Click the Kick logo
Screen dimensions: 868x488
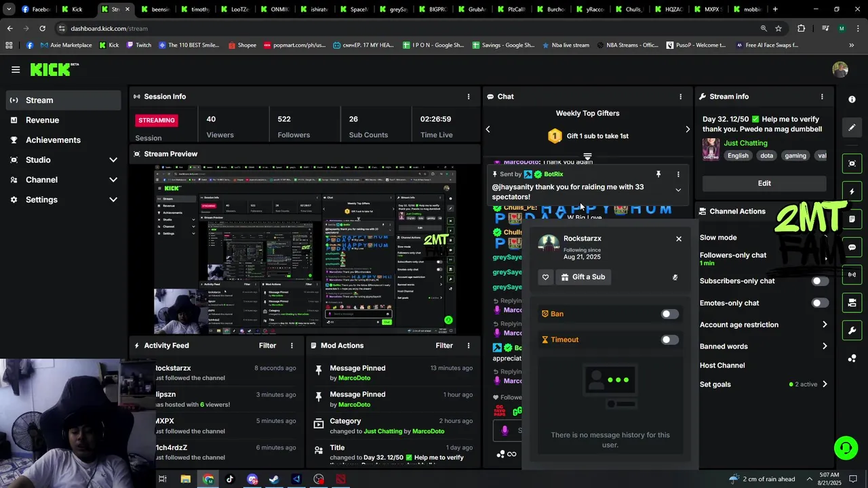(x=54, y=69)
